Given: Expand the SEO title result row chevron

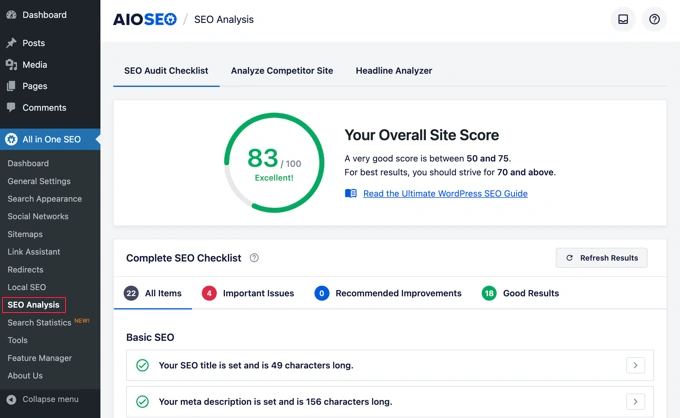Looking at the screenshot, I should [x=635, y=365].
